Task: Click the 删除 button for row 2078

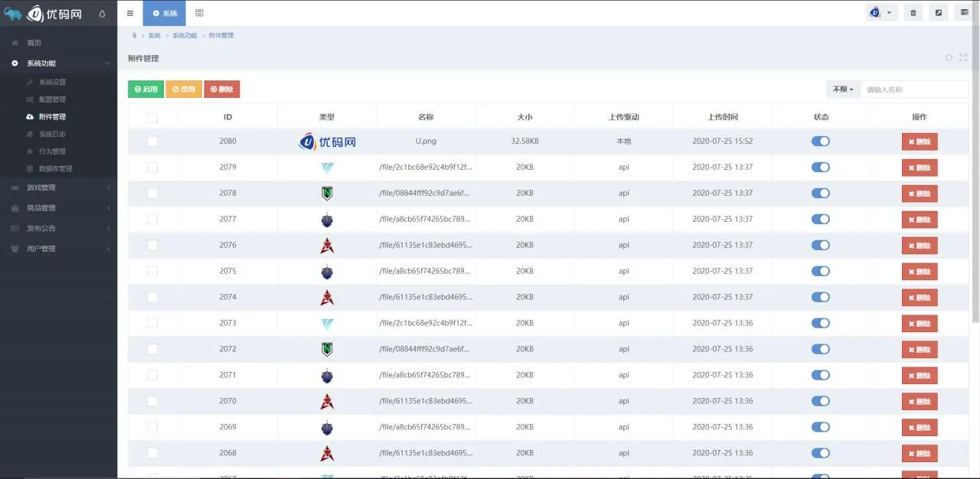Action: click(x=919, y=194)
